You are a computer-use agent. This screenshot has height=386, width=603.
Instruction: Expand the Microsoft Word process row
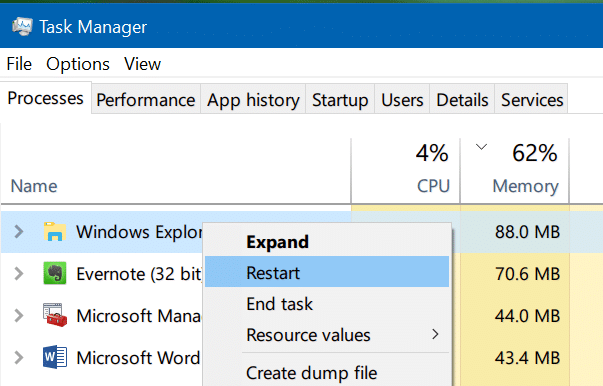(18, 357)
